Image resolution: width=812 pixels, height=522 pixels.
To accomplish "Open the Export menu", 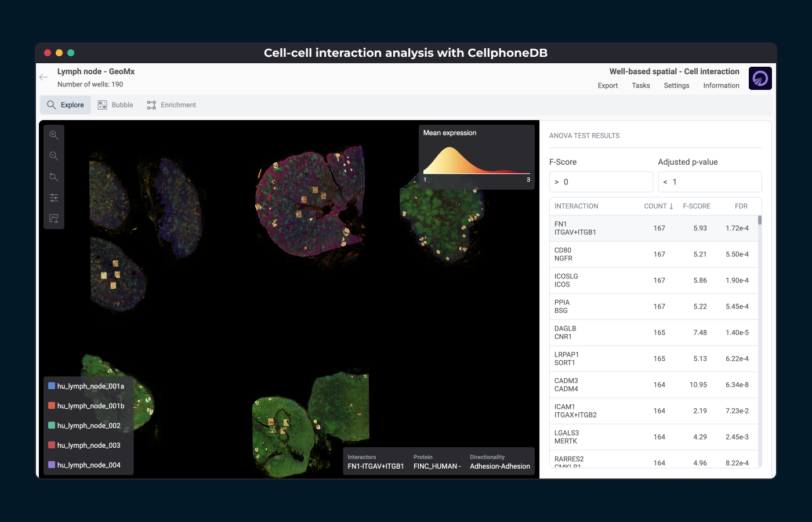I will [x=607, y=86].
